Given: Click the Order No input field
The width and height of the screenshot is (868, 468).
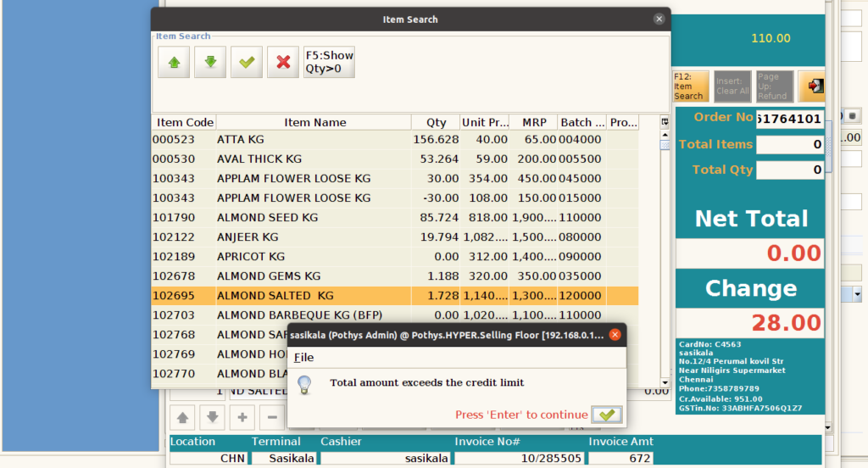Looking at the screenshot, I should click(x=789, y=119).
